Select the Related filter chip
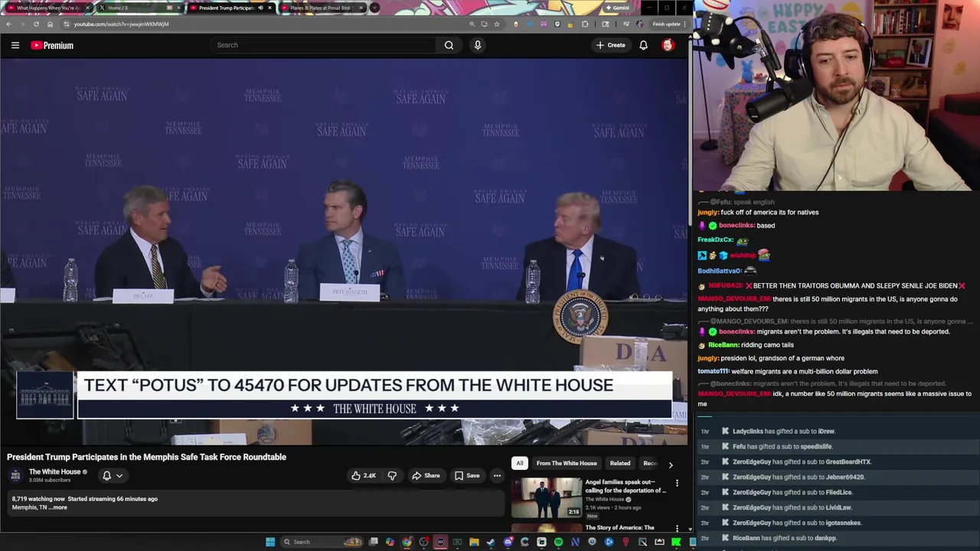 (620, 463)
